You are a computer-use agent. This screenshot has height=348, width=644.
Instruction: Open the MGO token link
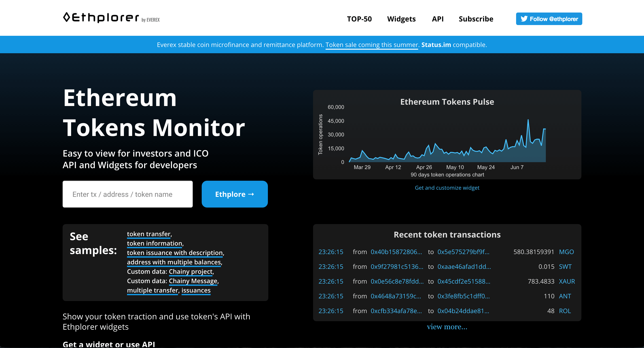[566, 252]
